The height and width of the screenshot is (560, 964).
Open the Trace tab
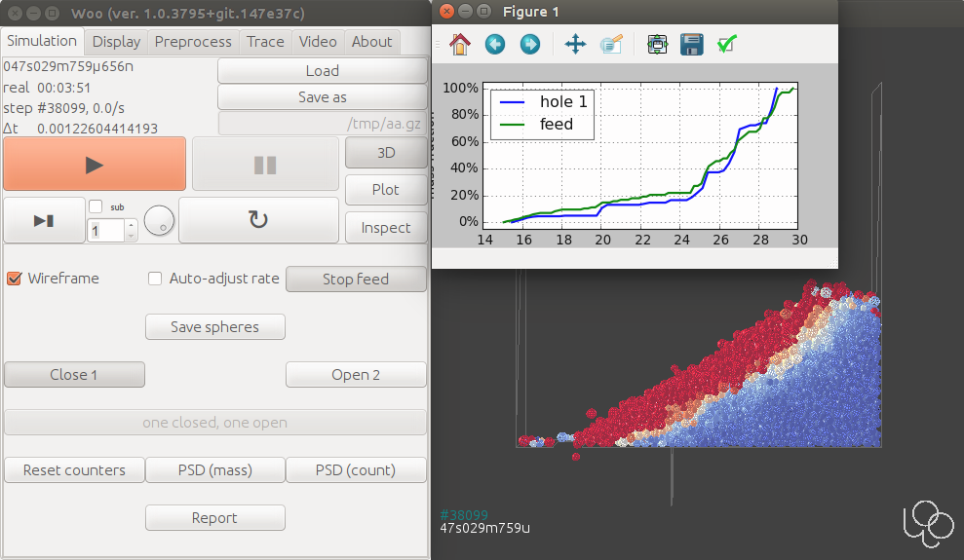coord(265,41)
